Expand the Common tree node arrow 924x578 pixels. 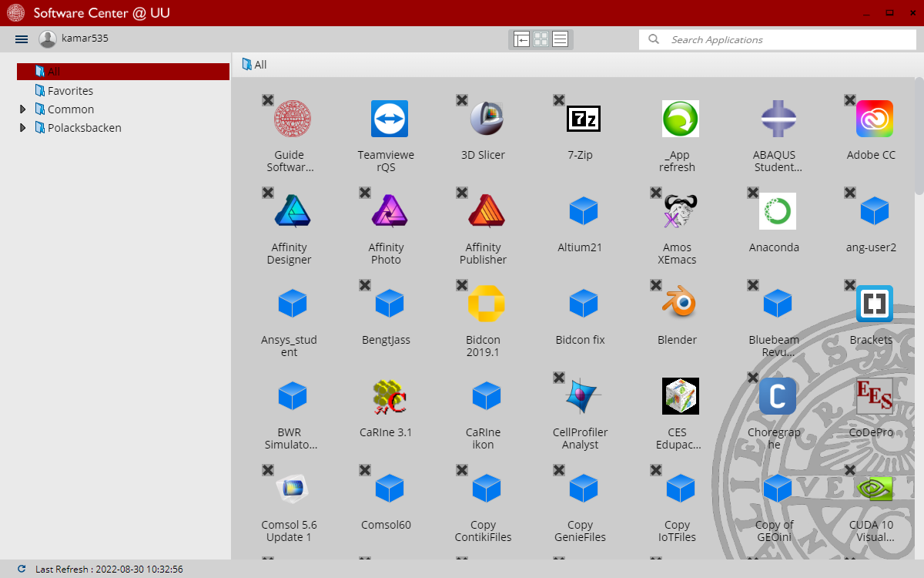pyautogui.click(x=23, y=109)
